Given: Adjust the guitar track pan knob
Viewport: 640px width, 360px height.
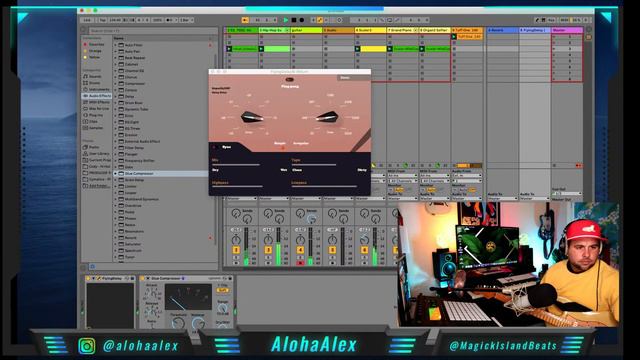Looking at the screenshot, I should (300, 240).
